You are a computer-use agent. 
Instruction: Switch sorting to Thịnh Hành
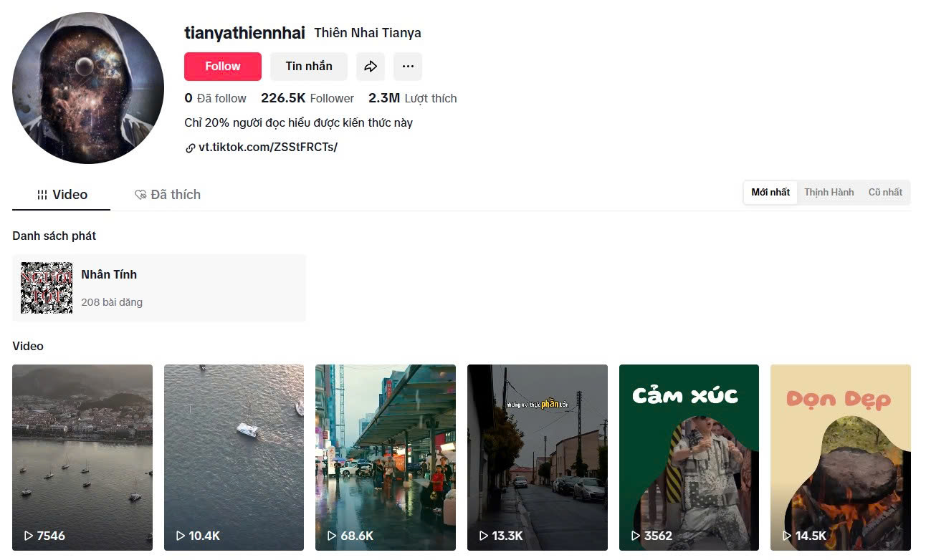pos(829,193)
